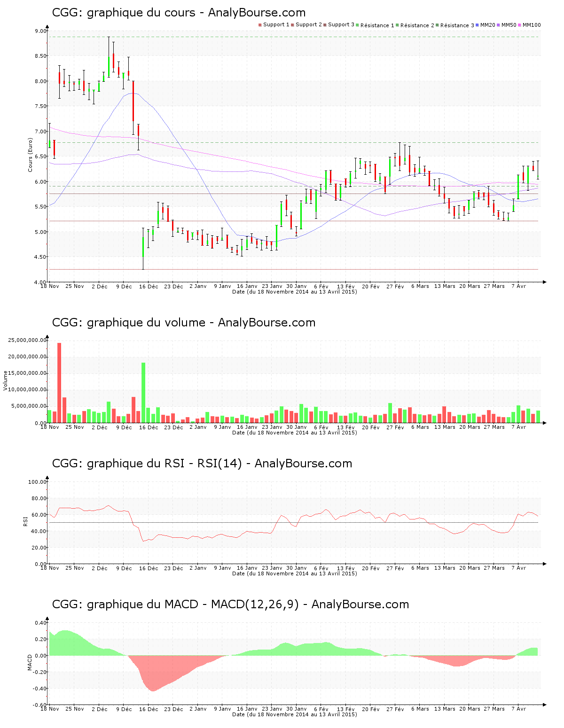Click the Support 1 legend entry
Viewport: 564px width, 728px height.
click(x=274, y=25)
